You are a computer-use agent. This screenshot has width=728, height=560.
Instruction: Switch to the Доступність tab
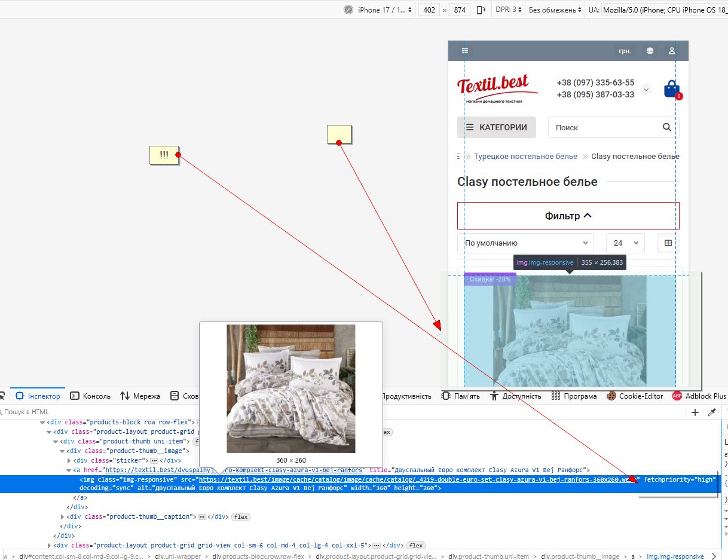(516, 396)
